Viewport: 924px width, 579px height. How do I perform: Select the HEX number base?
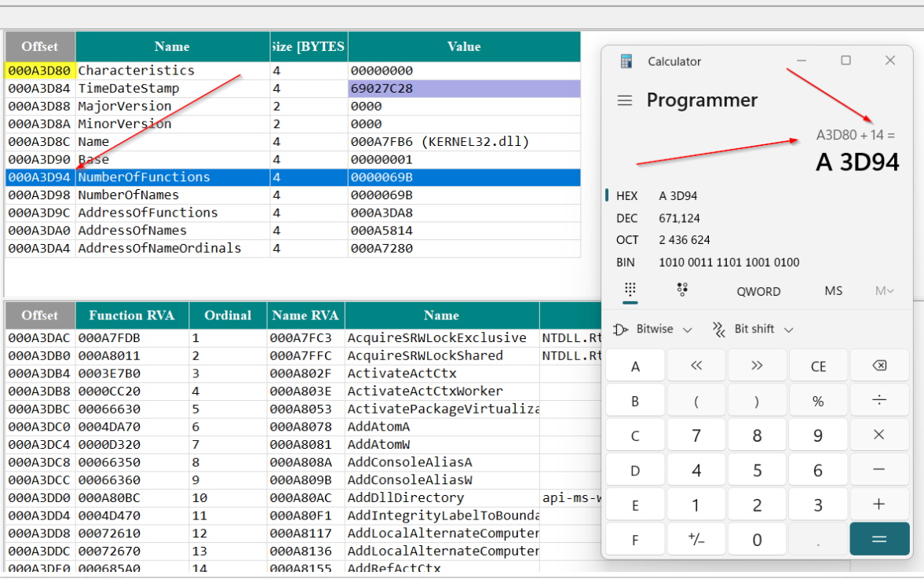pos(627,196)
